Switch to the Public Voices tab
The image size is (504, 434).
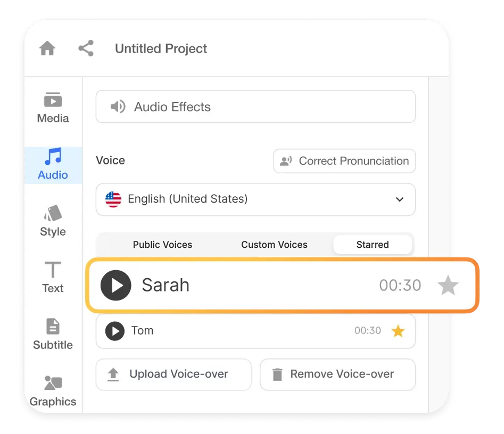[162, 245]
